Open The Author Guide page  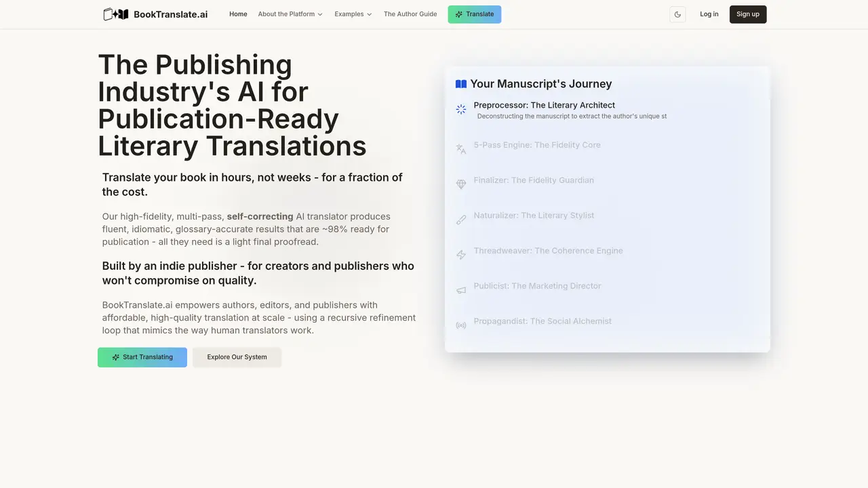tap(410, 14)
